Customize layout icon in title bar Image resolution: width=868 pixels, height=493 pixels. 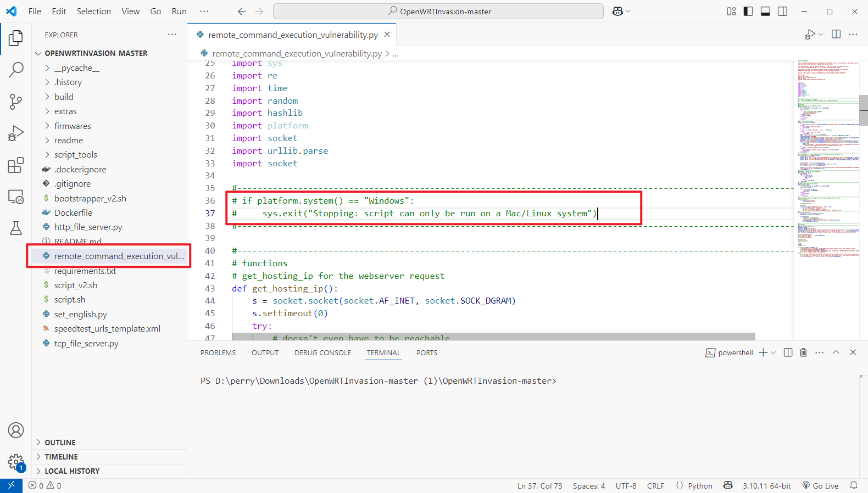click(x=731, y=11)
